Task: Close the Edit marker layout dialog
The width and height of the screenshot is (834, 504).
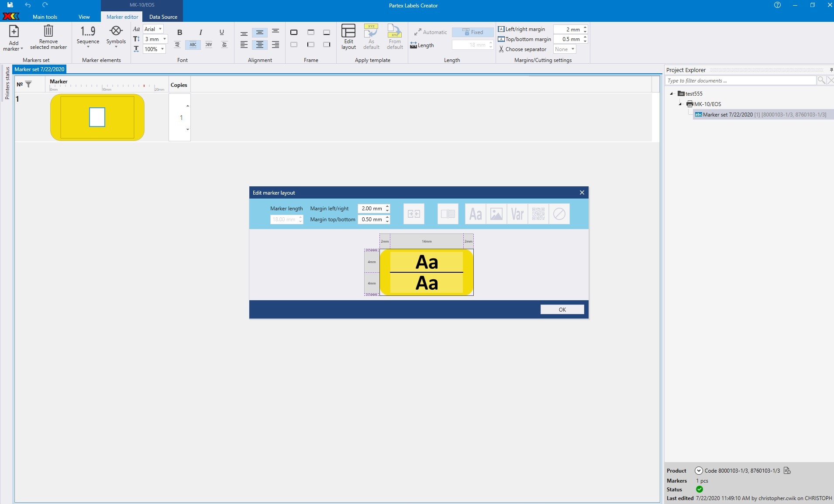Action: click(x=582, y=192)
